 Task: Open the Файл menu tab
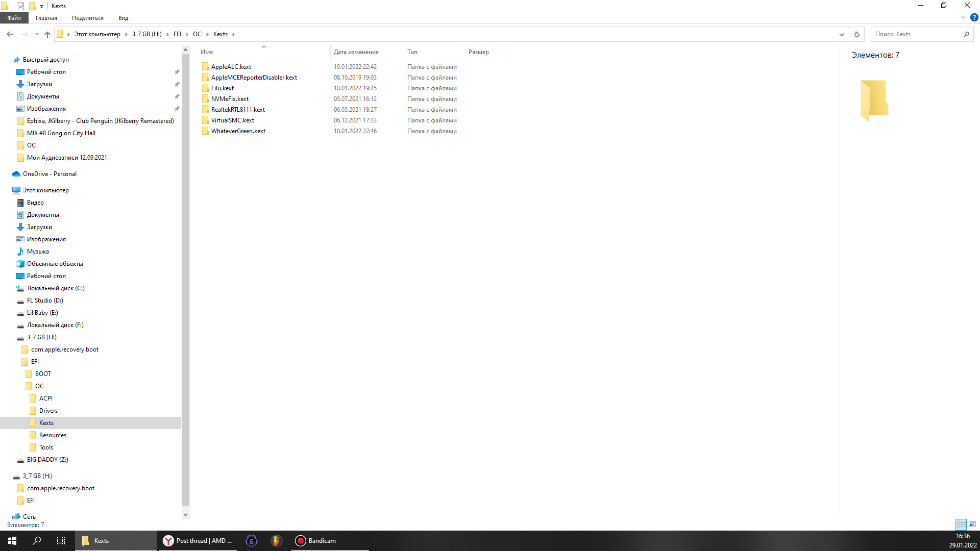14,18
